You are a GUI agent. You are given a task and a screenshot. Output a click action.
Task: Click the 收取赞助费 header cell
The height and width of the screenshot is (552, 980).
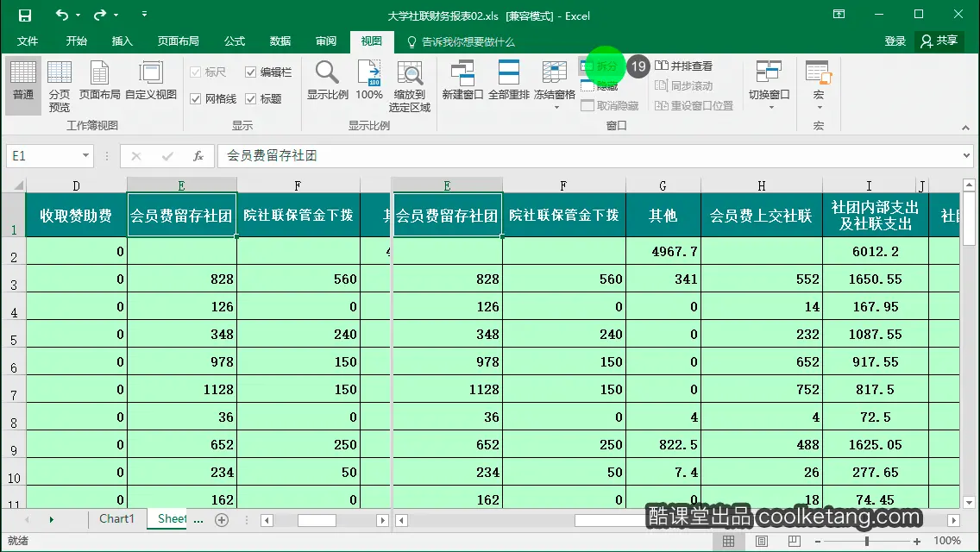click(x=76, y=216)
